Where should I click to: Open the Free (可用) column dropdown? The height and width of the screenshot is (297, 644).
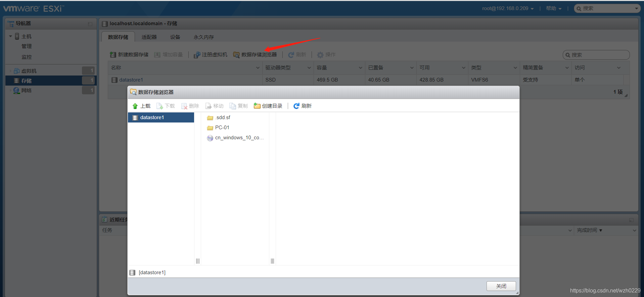(x=463, y=68)
